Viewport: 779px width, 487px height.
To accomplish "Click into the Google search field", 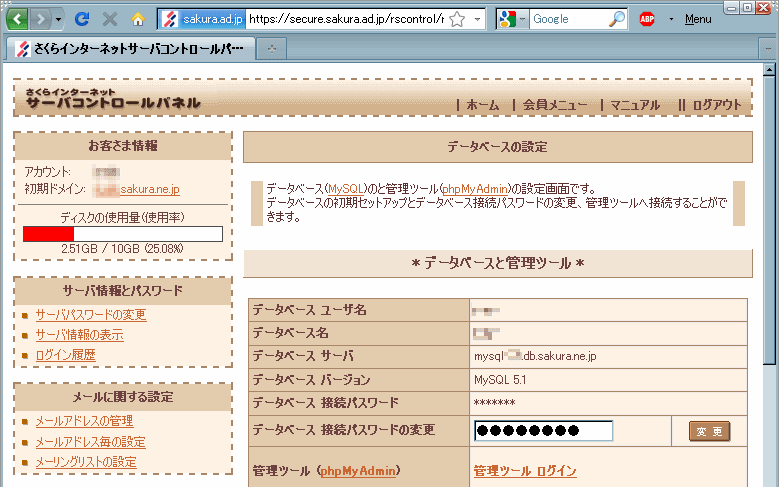I will (x=569, y=19).
